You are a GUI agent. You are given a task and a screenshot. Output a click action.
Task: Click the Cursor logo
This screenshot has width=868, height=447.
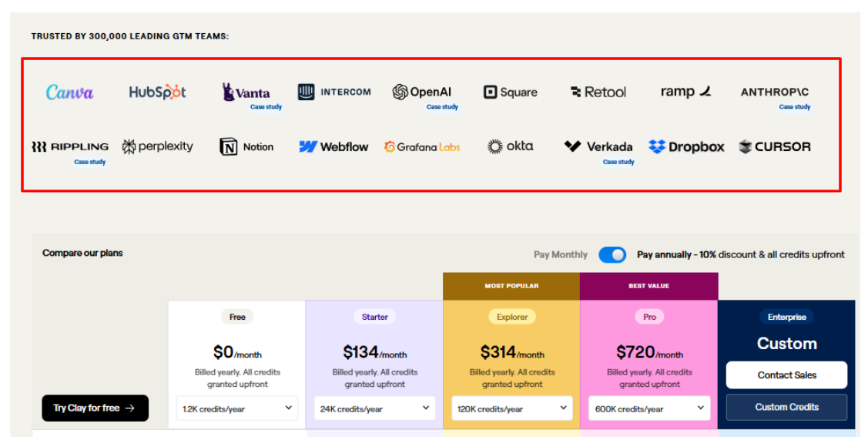pos(775,146)
